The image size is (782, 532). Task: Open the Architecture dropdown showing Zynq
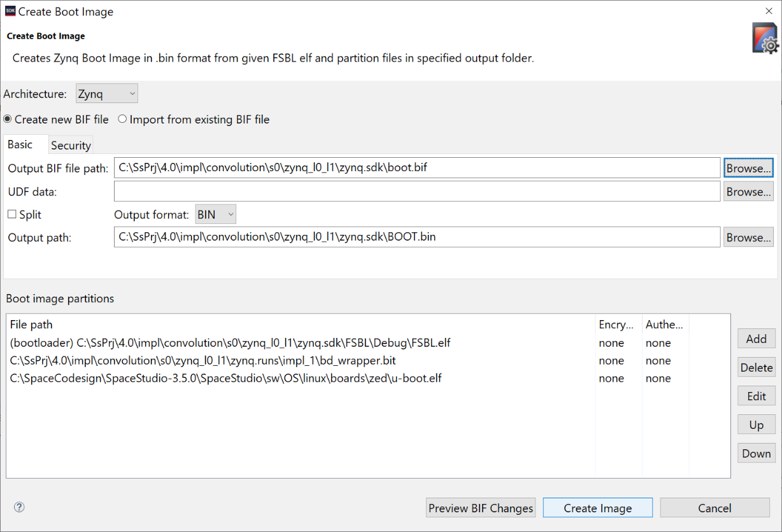(106, 93)
